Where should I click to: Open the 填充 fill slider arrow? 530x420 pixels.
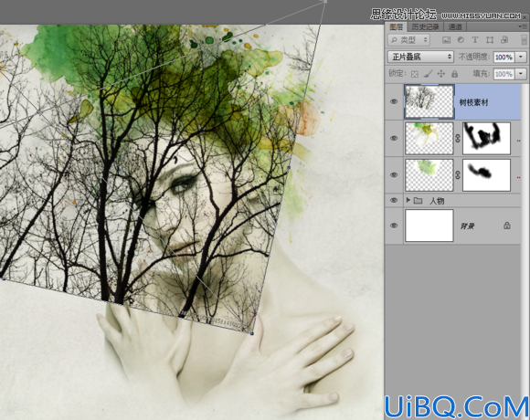pos(521,74)
